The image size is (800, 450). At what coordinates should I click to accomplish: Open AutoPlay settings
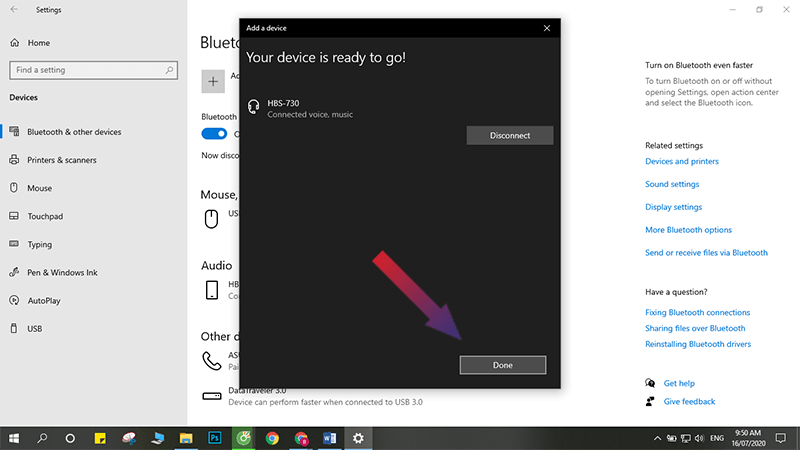45,300
